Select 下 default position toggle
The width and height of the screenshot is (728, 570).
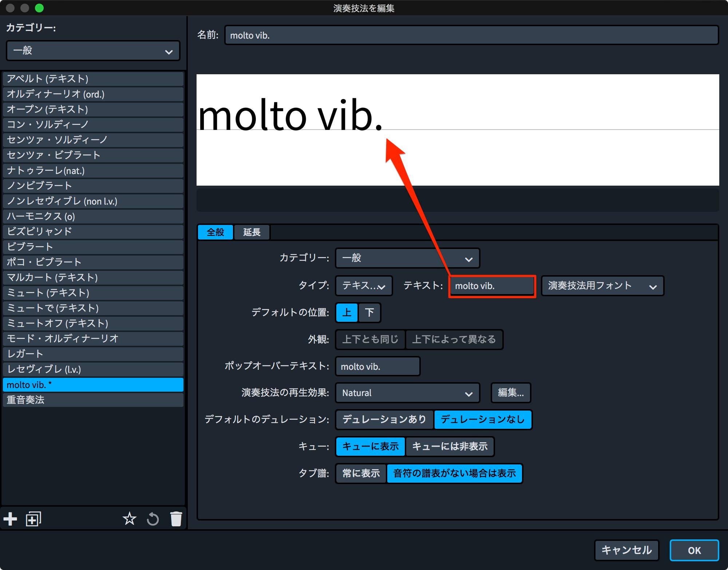pos(369,313)
